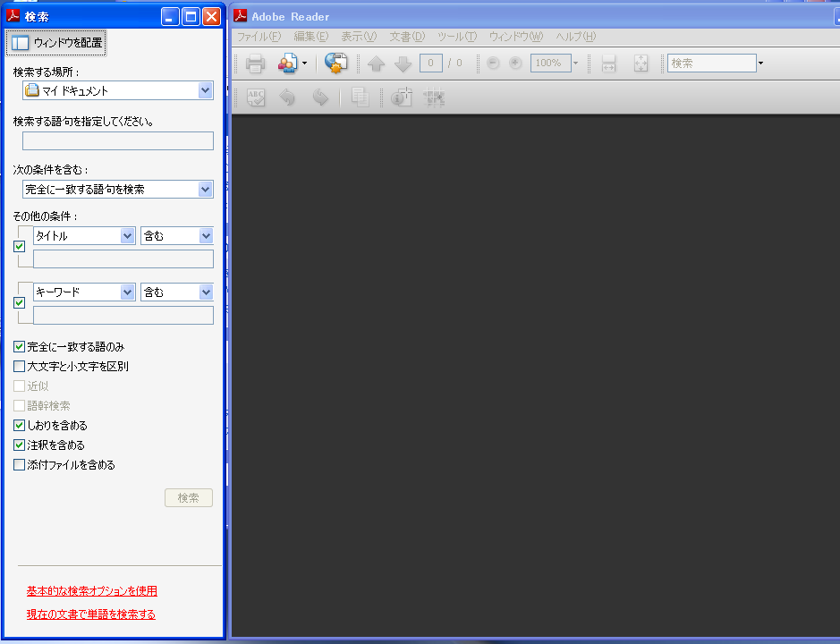Click 基本的な検索オプションを使用 link

92,591
